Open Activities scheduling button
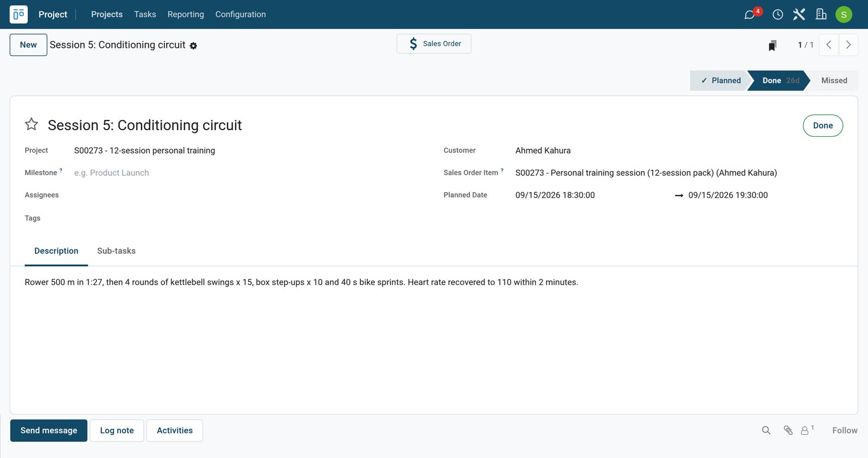Image resolution: width=868 pixels, height=458 pixels. point(175,430)
